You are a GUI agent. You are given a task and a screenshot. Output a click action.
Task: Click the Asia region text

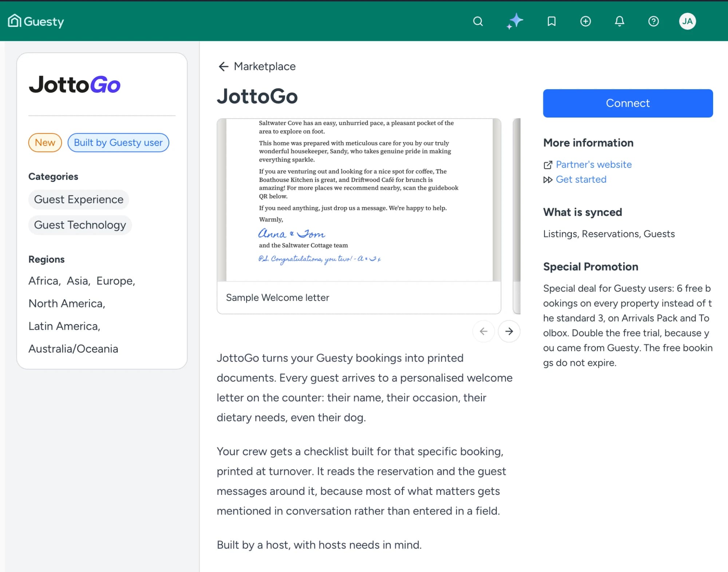point(79,281)
